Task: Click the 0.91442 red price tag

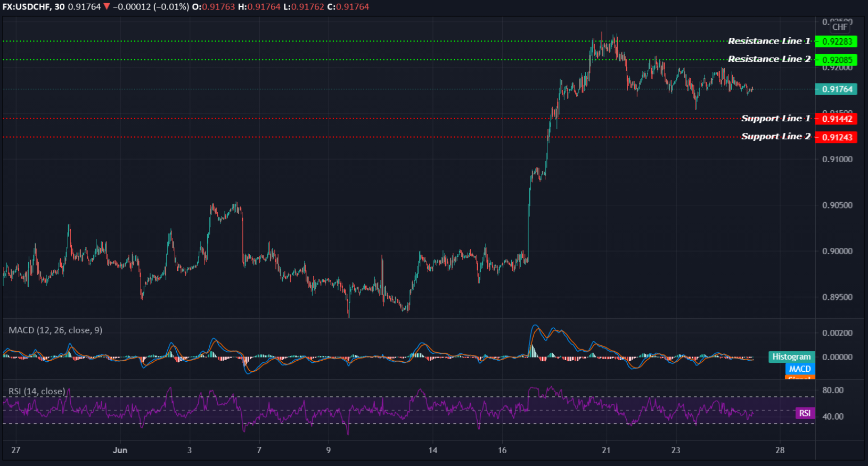Action: (x=836, y=119)
